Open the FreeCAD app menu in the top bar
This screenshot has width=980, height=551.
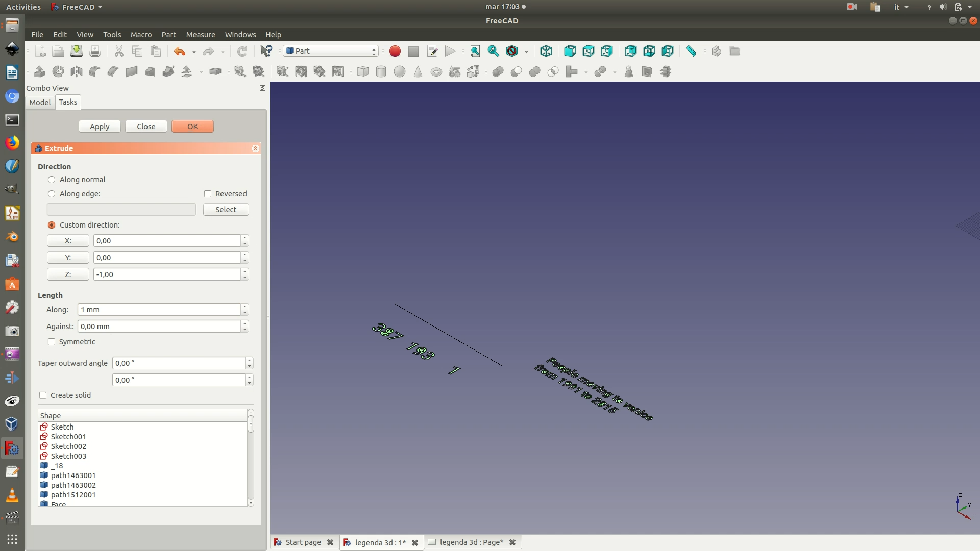(77, 7)
